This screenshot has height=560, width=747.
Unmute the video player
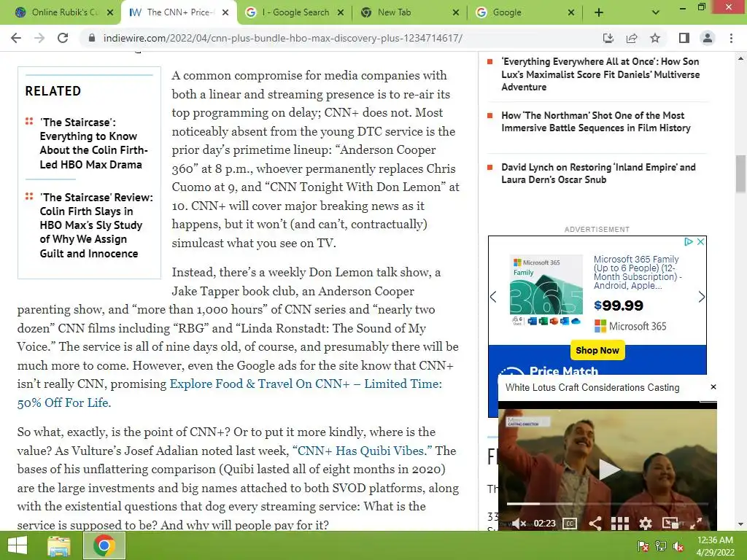click(519, 524)
